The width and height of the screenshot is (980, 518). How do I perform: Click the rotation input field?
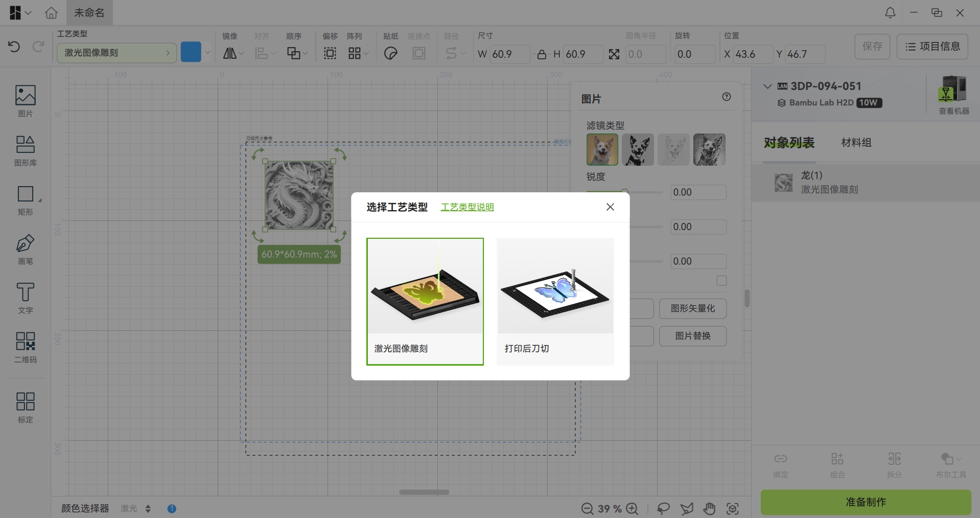click(x=694, y=54)
